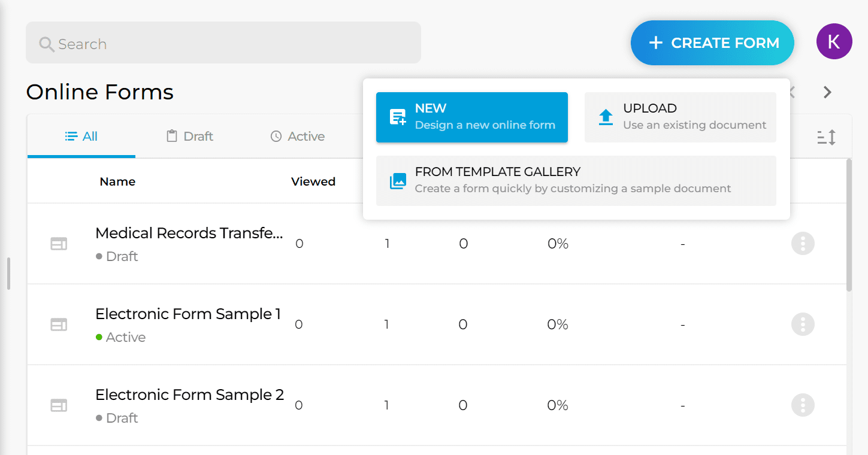Screen dimensions: 868x455
Task: Click the form icon beside Electronic Form Sample 1
Action: (58, 324)
